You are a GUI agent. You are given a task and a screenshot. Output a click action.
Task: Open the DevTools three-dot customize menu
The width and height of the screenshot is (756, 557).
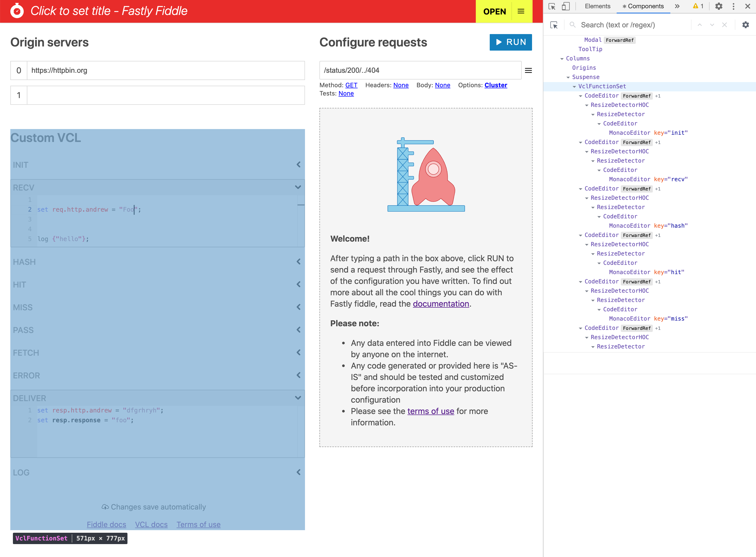point(733,6)
